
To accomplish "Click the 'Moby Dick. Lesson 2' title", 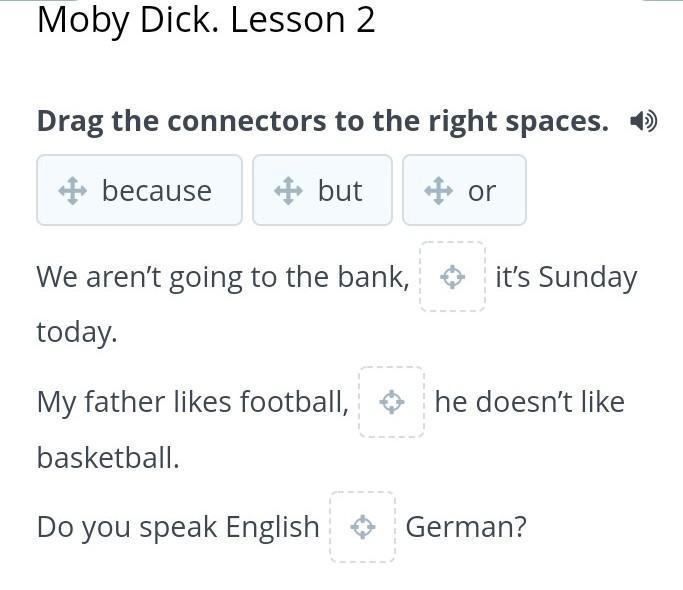I will pos(206,20).
